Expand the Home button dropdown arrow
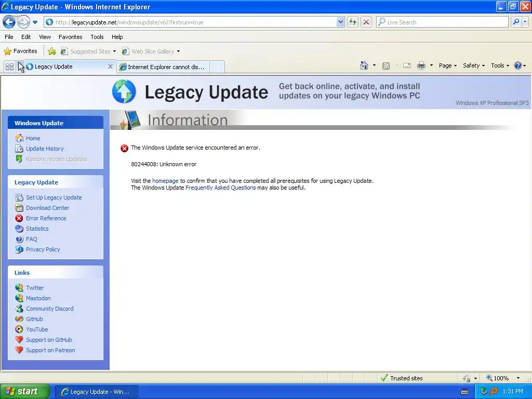 [x=374, y=65]
